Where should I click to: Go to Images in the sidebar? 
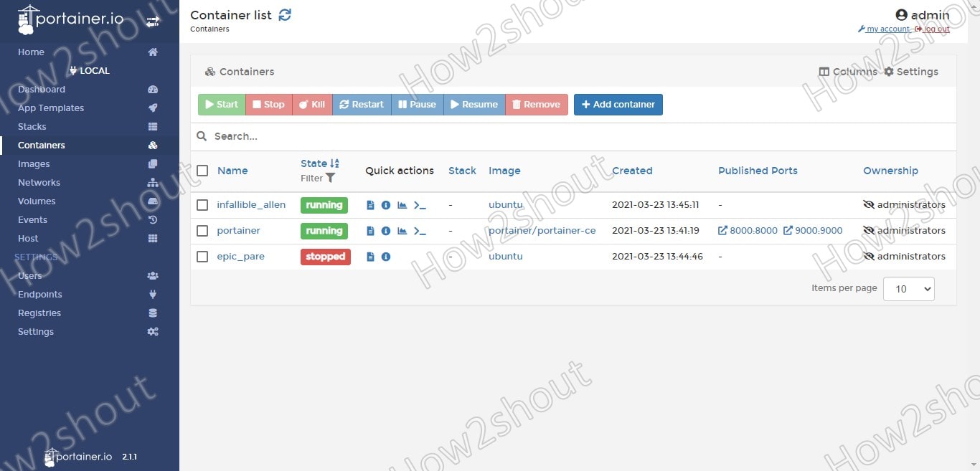click(34, 164)
